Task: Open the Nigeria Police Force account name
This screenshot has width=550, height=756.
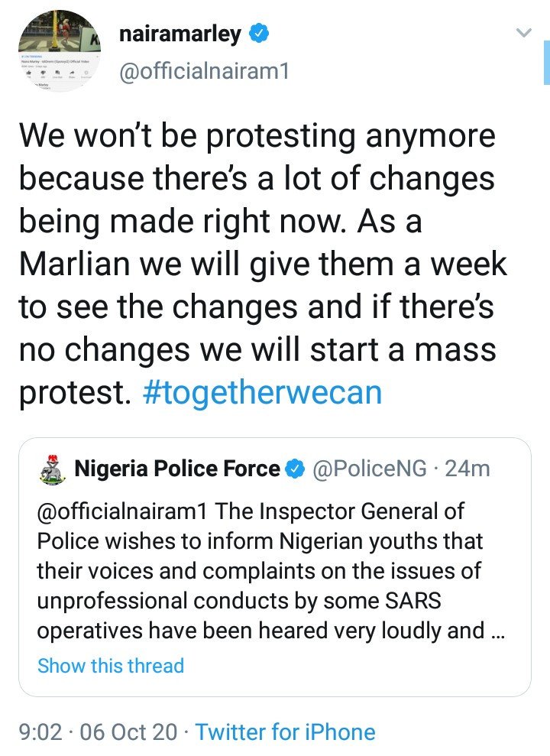Action: (177, 468)
